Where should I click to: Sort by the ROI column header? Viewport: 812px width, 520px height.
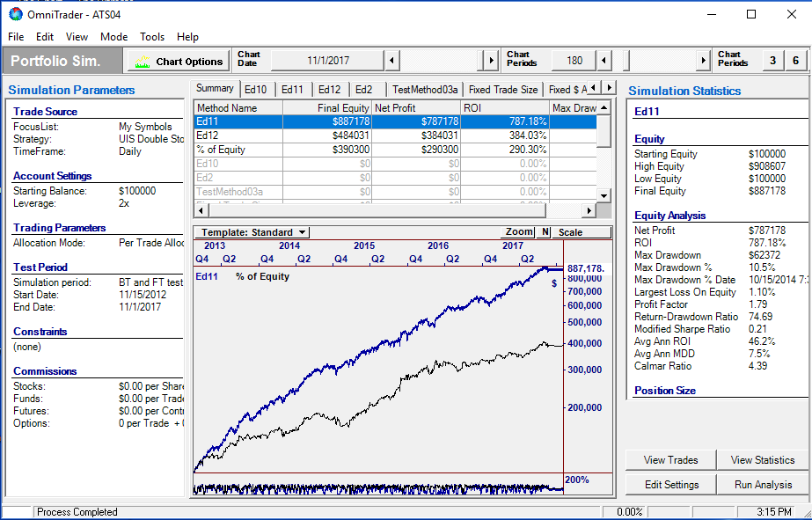click(x=505, y=107)
